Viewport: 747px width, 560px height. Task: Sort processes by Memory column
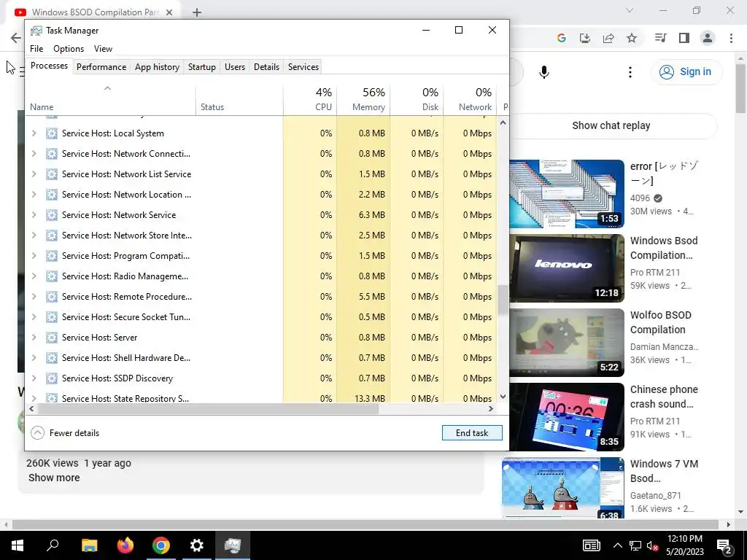pos(363,99)
